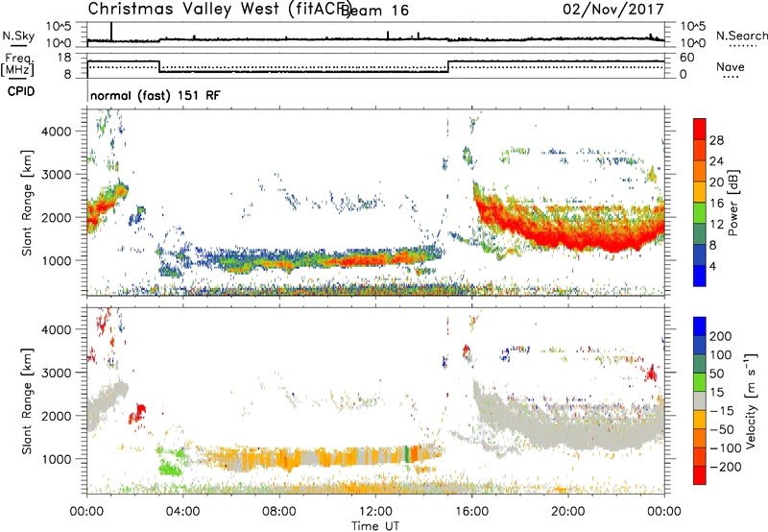This screenshot has width=768, height=532.
Task: Click the '200' value on Velocity color bar
Action: pyautogui.click(x=721, y=336)
